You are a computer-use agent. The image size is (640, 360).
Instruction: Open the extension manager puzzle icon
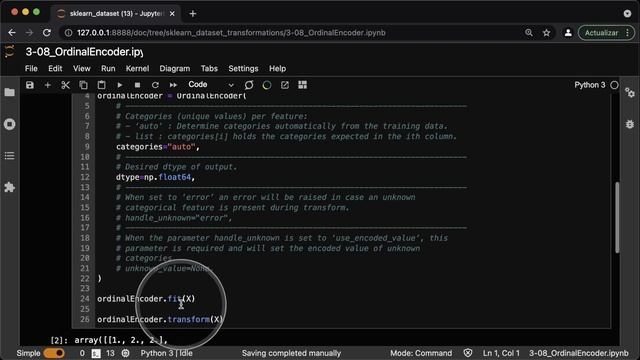coord(9,187)
